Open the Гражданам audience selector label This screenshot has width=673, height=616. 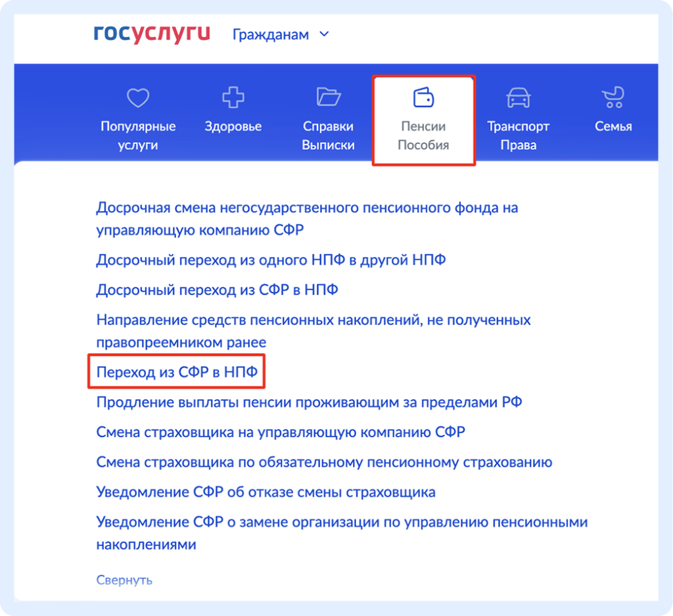(x=270, y=34)
